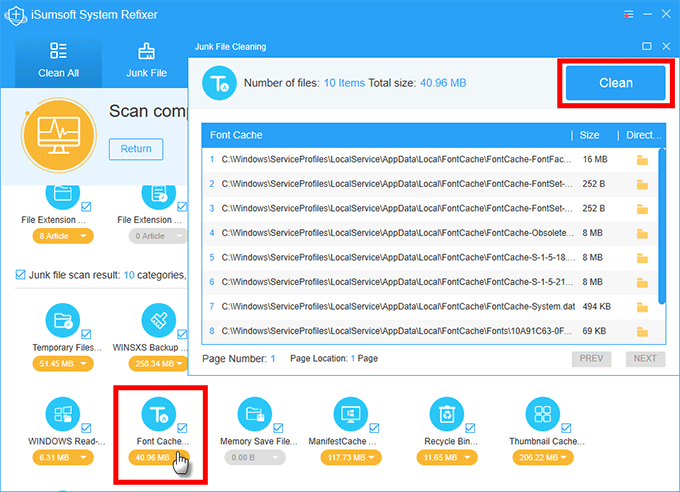The height and width of the screenshot is (492, 680).
Task: Uncheck the ManifestCache checkbox
Action: point(374,428)
